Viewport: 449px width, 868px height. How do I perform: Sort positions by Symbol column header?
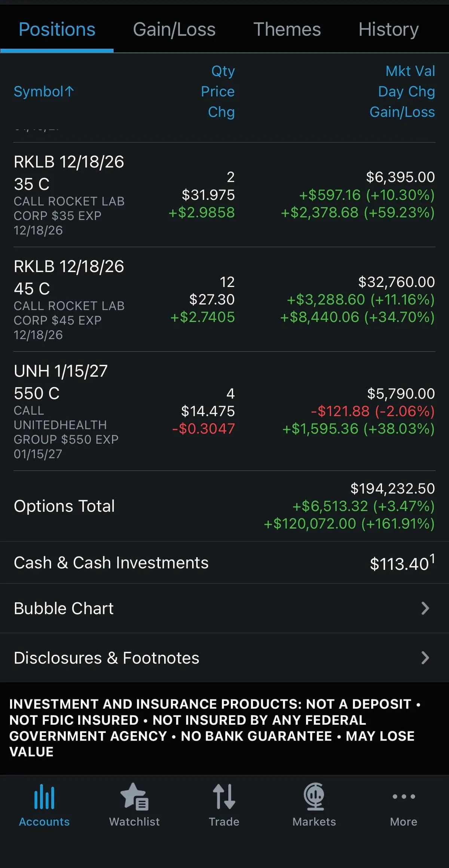(44, 91)
